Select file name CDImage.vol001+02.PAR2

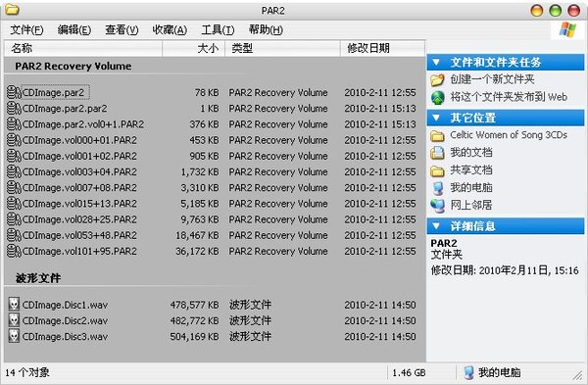[79, 156]
